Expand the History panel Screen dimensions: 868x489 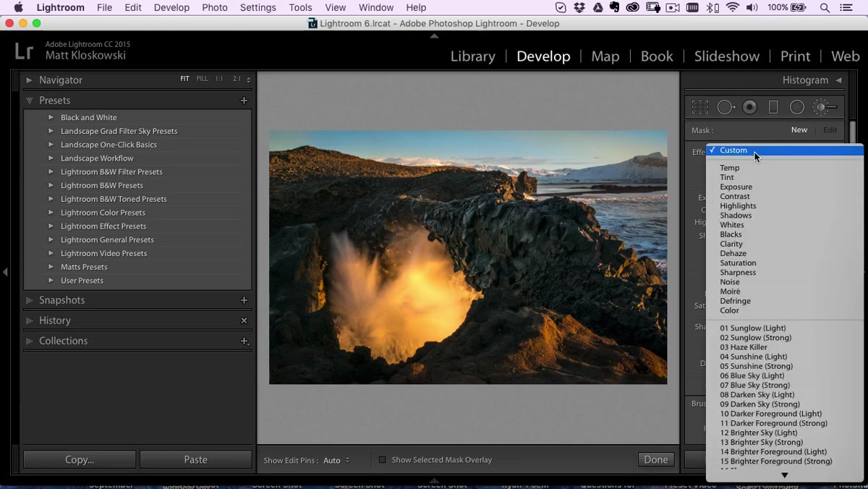click(x=29, y=320)
